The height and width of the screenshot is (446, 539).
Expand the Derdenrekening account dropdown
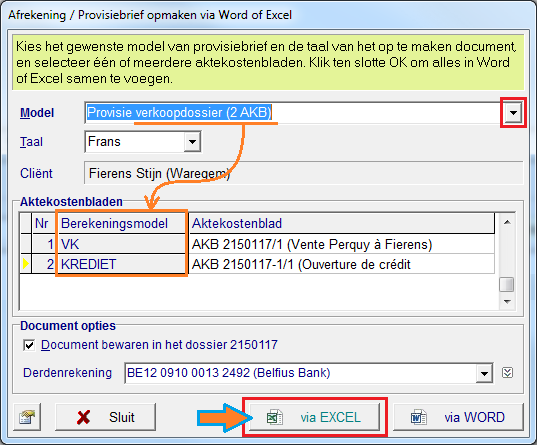(484, 373)
